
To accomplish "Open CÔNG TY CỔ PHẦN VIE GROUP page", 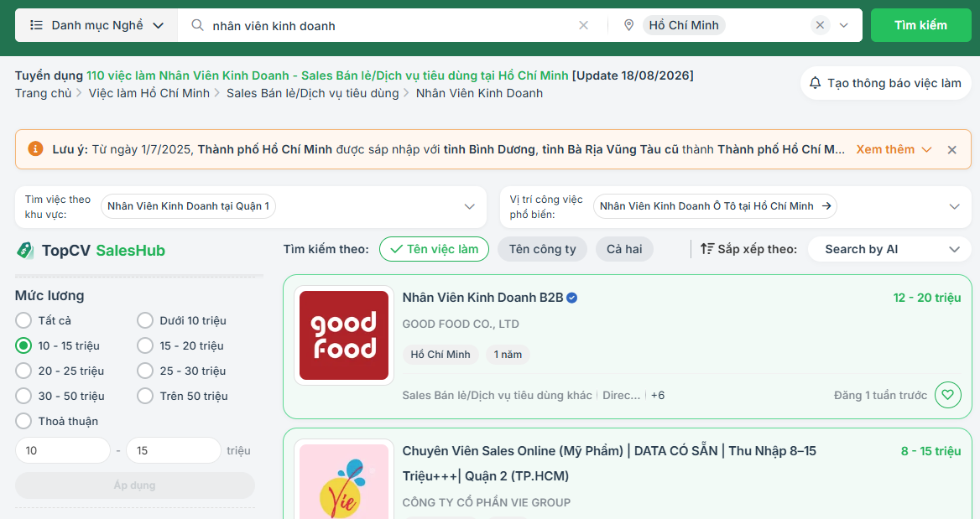I will click(487, 503).
